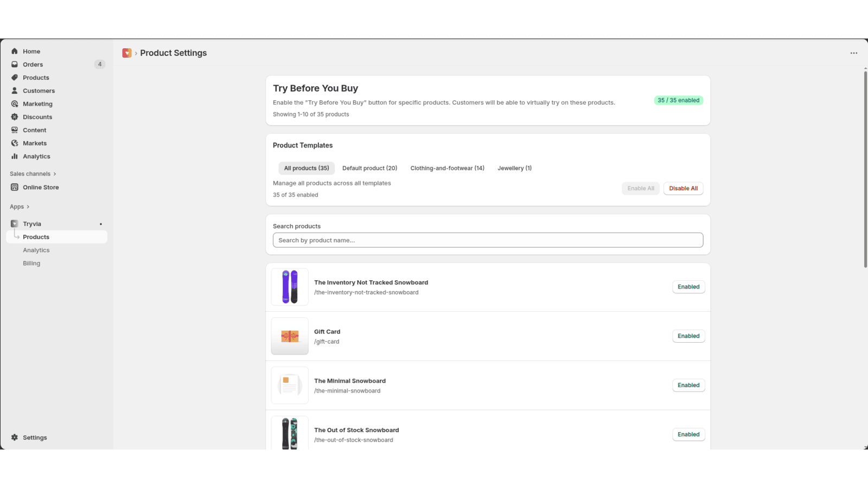Open the Orders section in sidebar
The height and width of the screenshot is (488, 868).
pyautogui.click(x=33, y=64)
